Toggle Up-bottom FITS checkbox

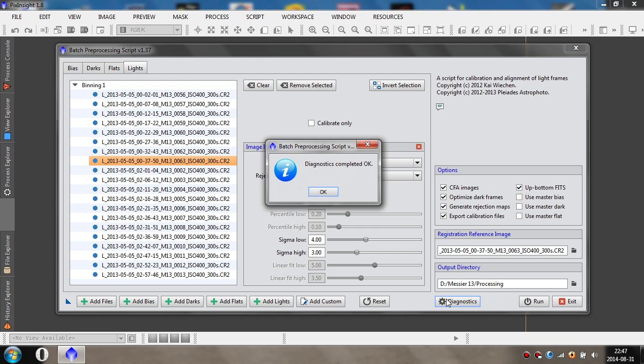519,188
